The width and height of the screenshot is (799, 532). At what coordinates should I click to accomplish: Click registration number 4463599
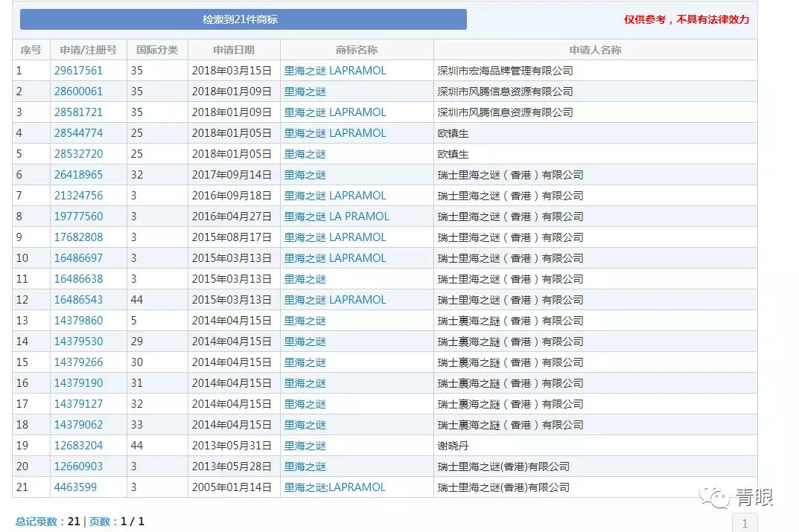pyautogui.click(x=75, y=487)
